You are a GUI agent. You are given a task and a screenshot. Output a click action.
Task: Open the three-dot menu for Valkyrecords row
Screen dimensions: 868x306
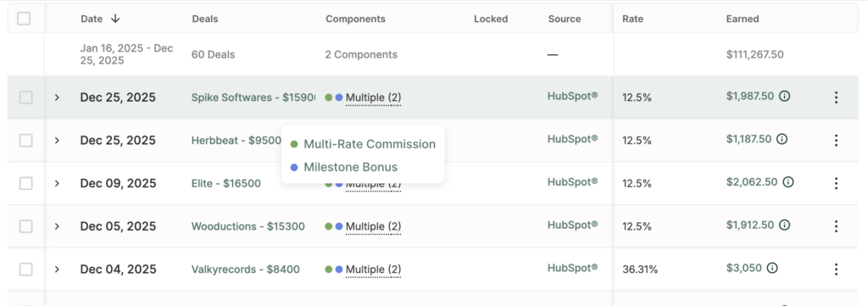(836, 270)
